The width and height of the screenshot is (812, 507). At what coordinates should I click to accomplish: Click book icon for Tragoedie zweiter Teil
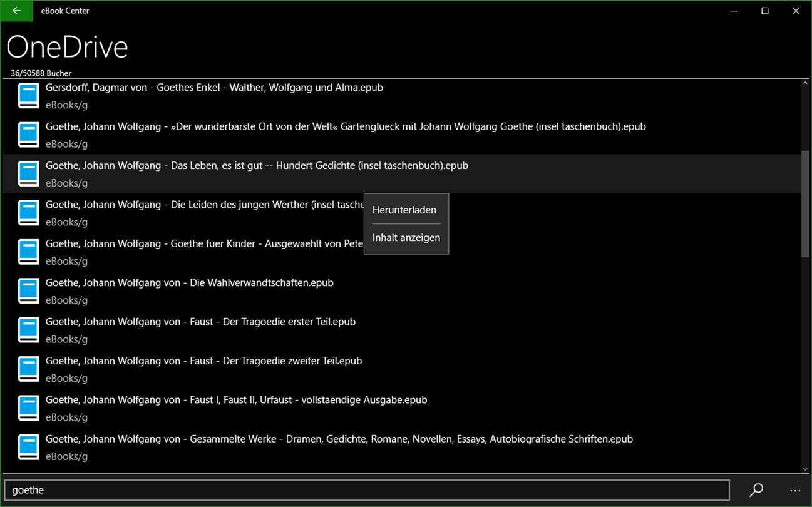(28, 369)
